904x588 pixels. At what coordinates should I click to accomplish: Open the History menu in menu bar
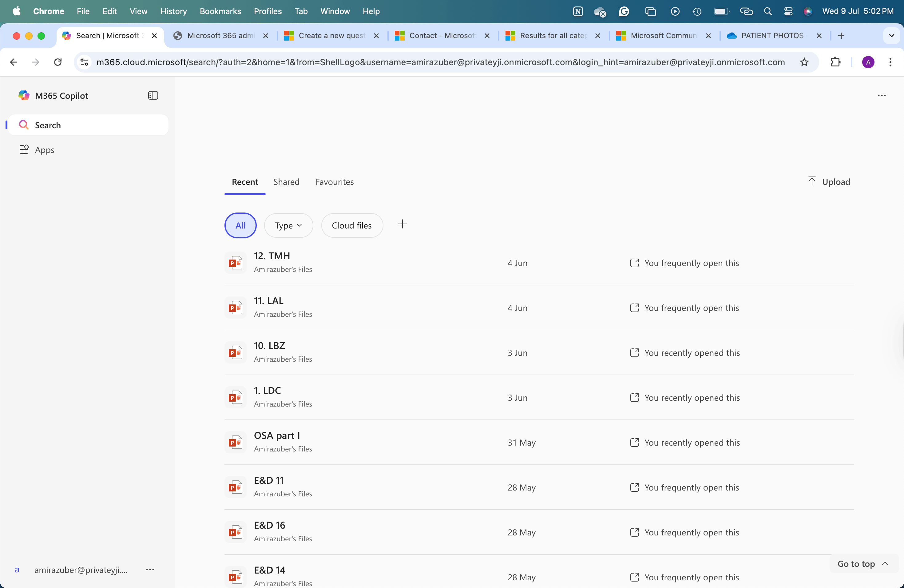(174, 11)
